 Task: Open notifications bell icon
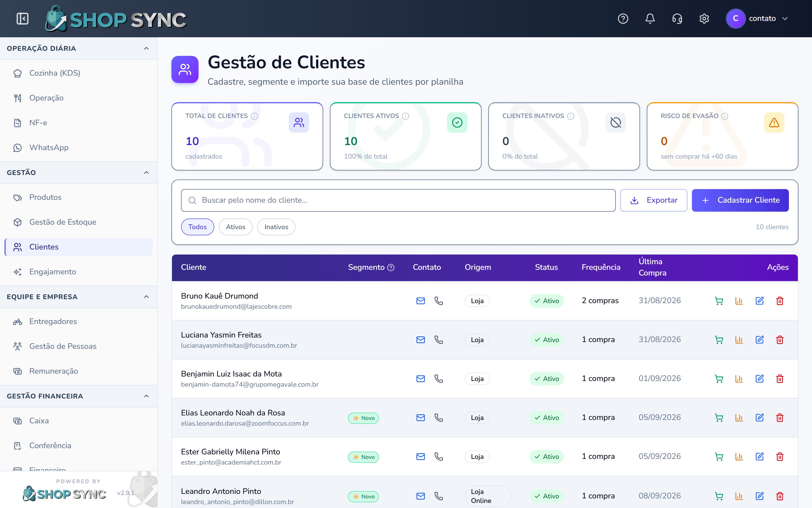[x=650, y=18]
